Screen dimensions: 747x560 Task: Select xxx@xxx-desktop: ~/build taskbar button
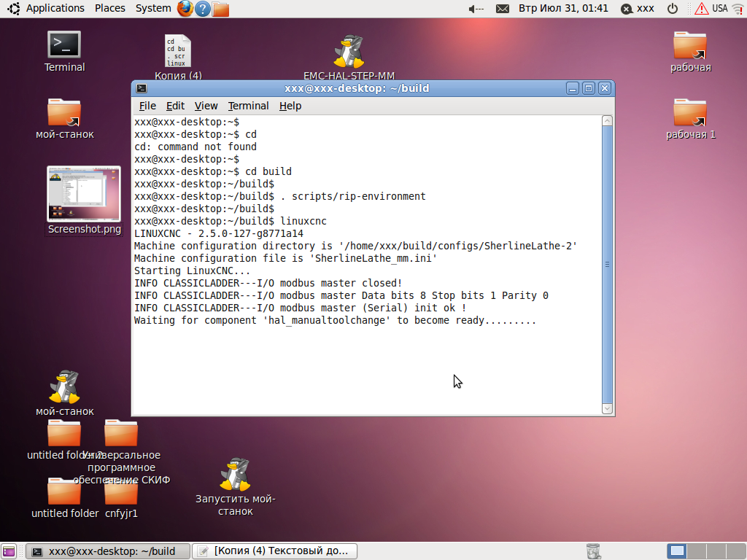coord(108,551)
